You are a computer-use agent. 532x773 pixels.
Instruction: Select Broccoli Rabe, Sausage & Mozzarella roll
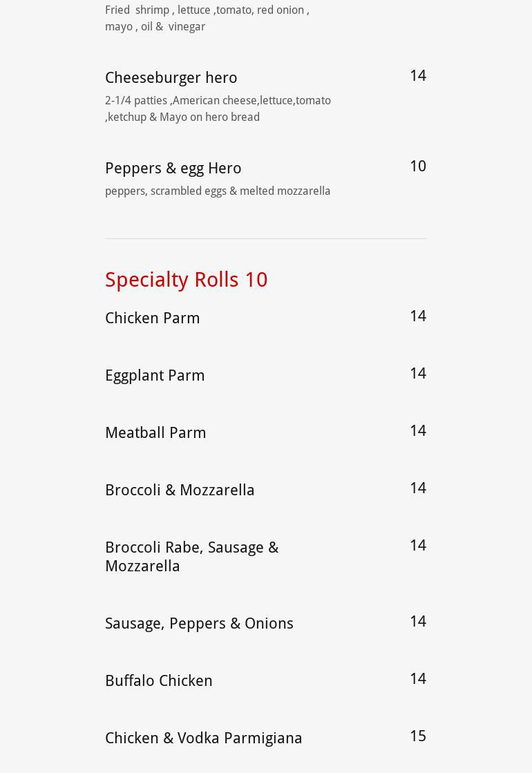click(x=191, y=556)
